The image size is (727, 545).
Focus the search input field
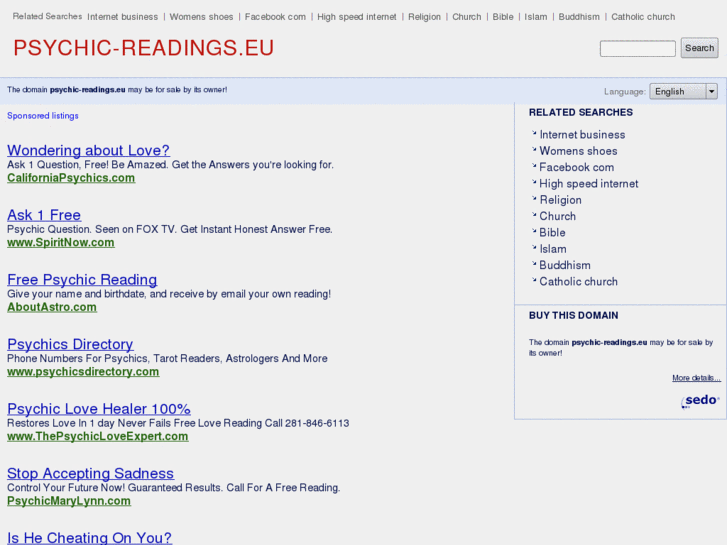pos(638,49)
